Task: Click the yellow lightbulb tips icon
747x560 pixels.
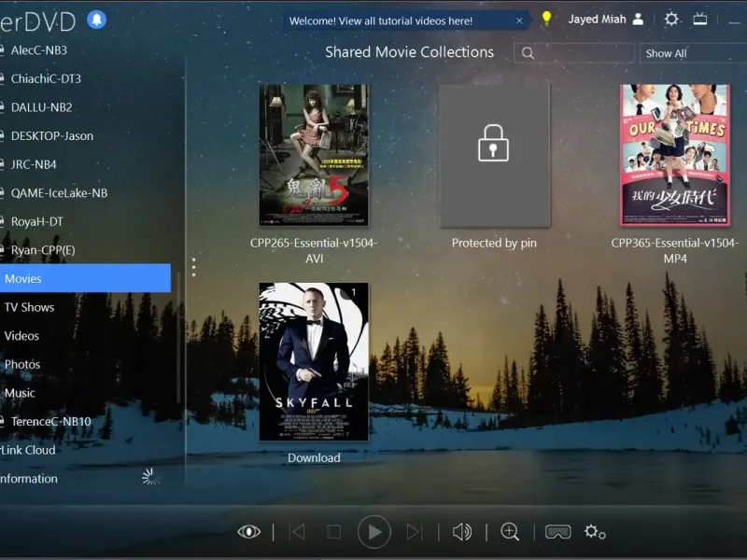Action: click(x=546, y=19)
